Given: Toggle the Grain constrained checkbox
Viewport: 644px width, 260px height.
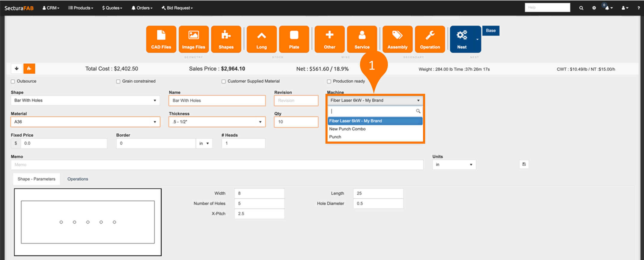Looking at the screenshot, I should click(x=118, y=81).
